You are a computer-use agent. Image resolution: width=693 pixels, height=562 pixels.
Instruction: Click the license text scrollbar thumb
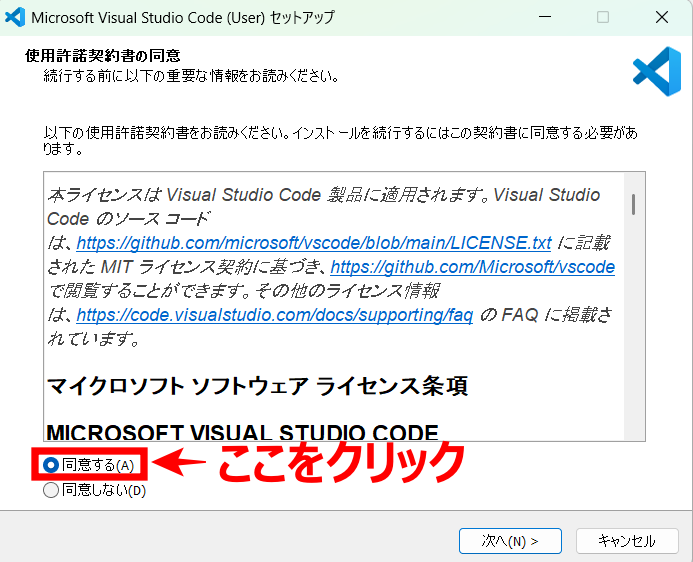634,205
